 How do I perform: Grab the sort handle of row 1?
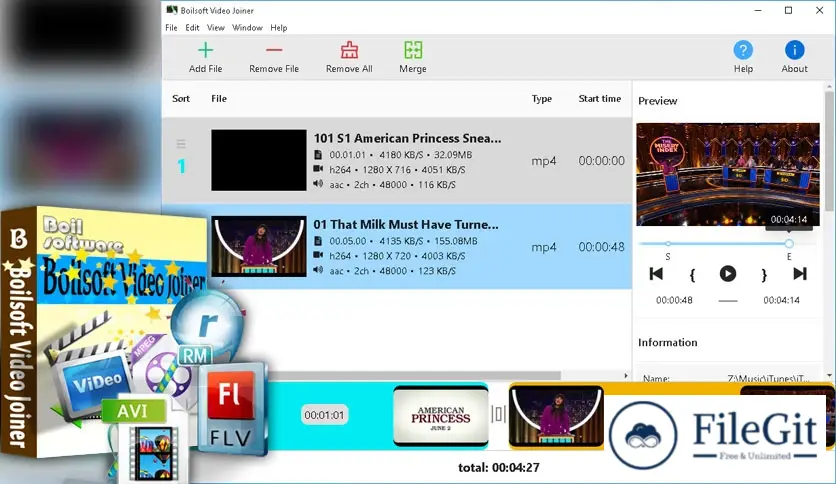point(181,144)
